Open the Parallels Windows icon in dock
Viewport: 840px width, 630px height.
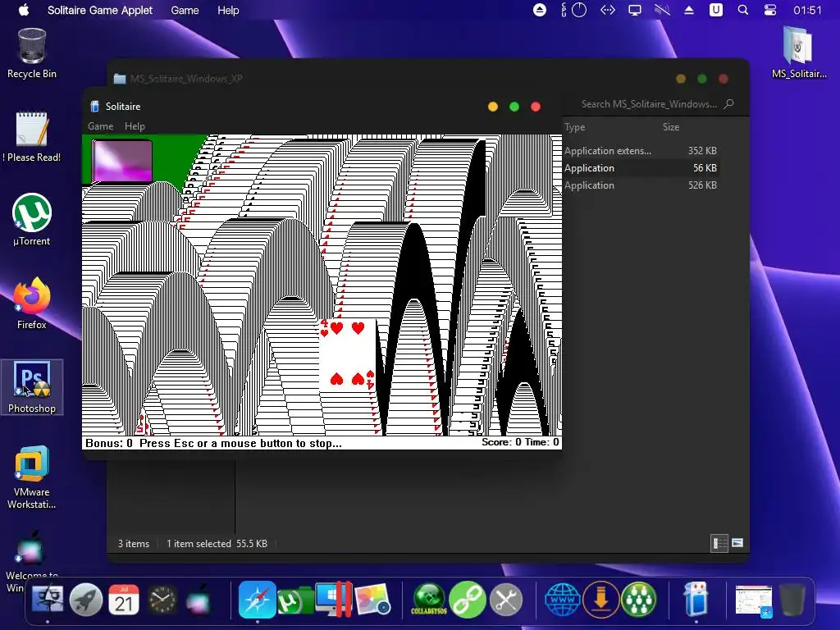(x=334, y=599)
